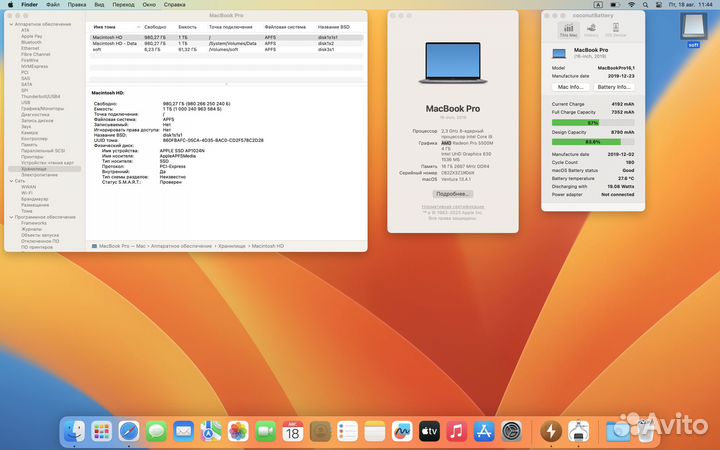Open Calendar icon showing 18
This screenshot has width=720, height=450.
[292, 432]
